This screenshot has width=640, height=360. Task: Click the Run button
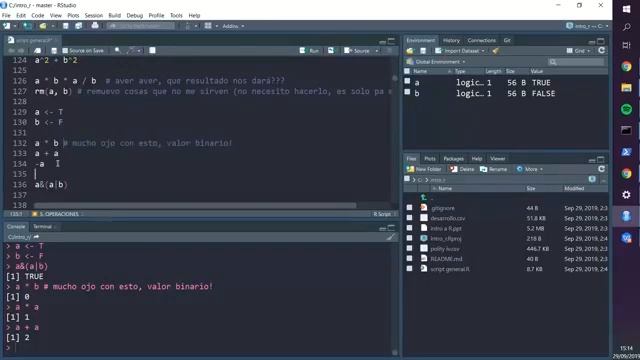pos(309,51)
